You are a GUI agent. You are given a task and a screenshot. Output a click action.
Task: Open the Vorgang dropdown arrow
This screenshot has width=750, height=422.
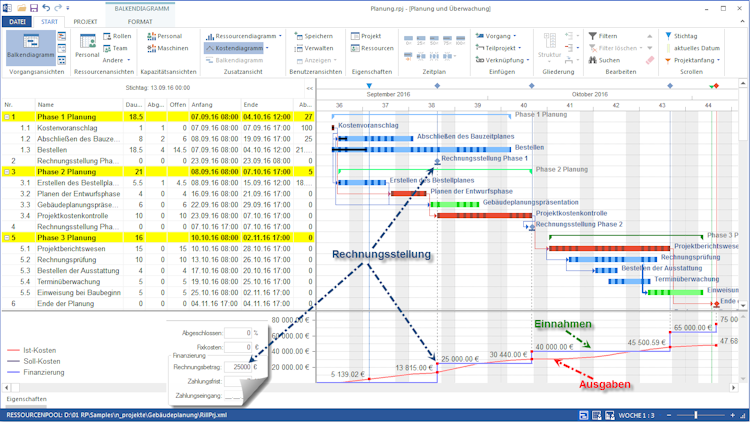(515, 36)
